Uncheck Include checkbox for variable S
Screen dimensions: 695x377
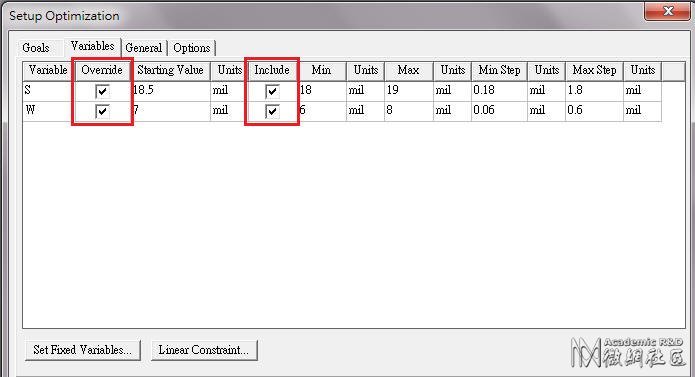point(272,91)
